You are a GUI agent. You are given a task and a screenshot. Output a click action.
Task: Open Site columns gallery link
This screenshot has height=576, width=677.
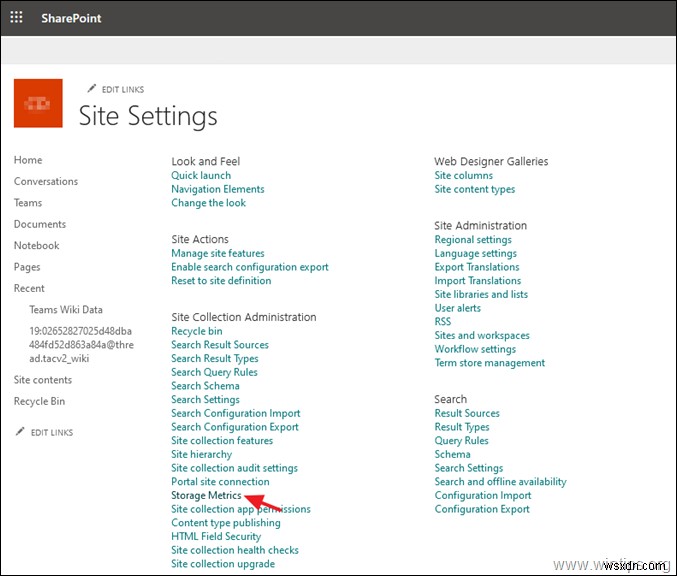[x=464, y=175]
